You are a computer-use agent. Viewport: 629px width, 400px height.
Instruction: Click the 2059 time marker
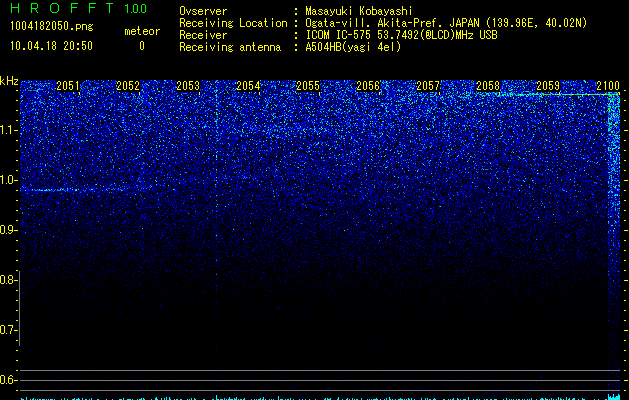548,85
